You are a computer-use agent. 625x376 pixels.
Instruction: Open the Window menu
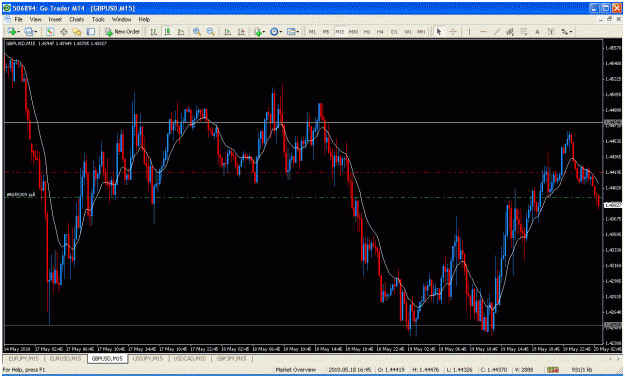[121, 19]
